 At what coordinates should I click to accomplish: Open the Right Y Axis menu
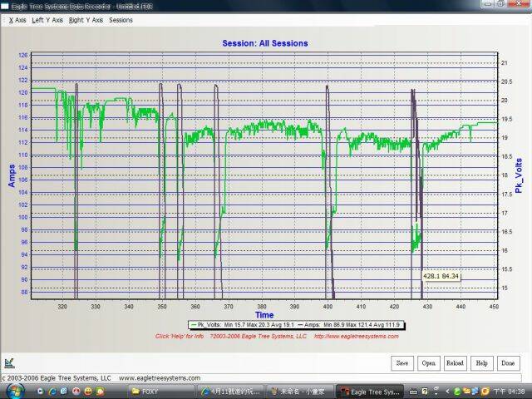pos(86,19)
